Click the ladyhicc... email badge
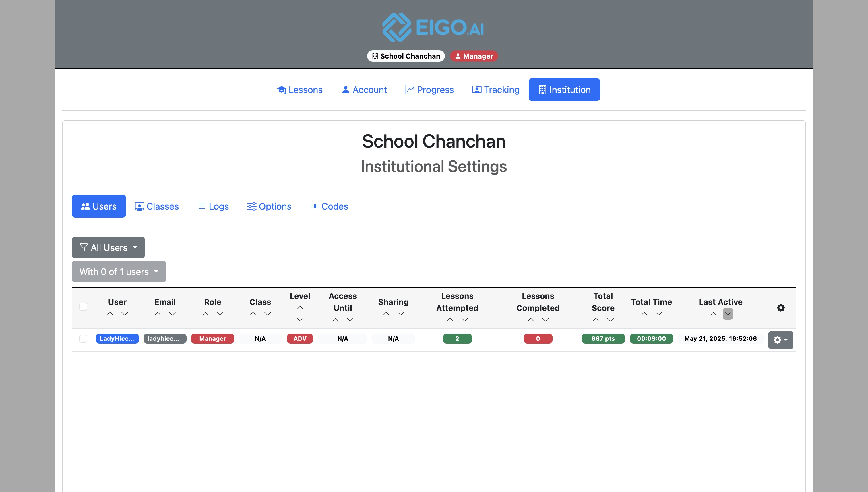868x492 pixels. coord(164,339)
